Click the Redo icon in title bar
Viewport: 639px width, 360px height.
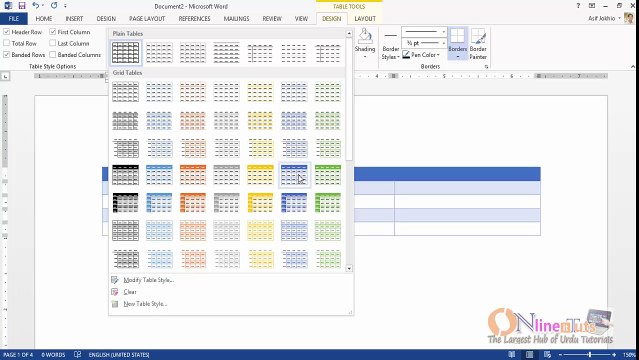[x=54, y=6]
